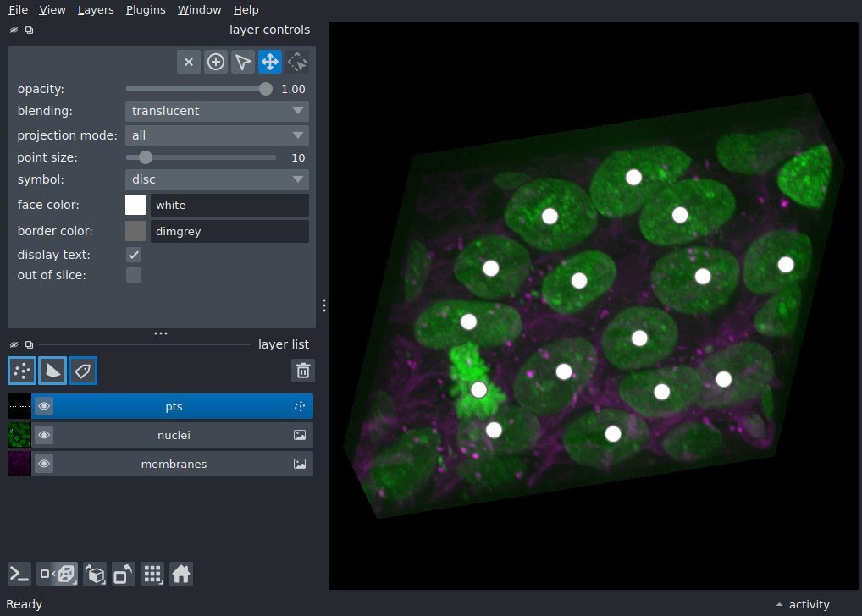Click the opacity value 1.00
This screenshot has width=862, height=616.
293,89
